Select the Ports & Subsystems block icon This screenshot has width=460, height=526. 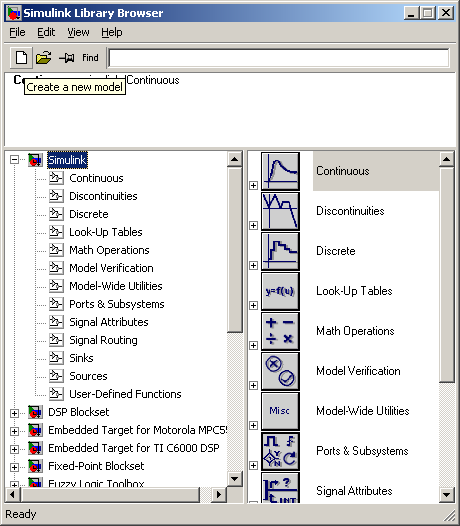[280, 451]
